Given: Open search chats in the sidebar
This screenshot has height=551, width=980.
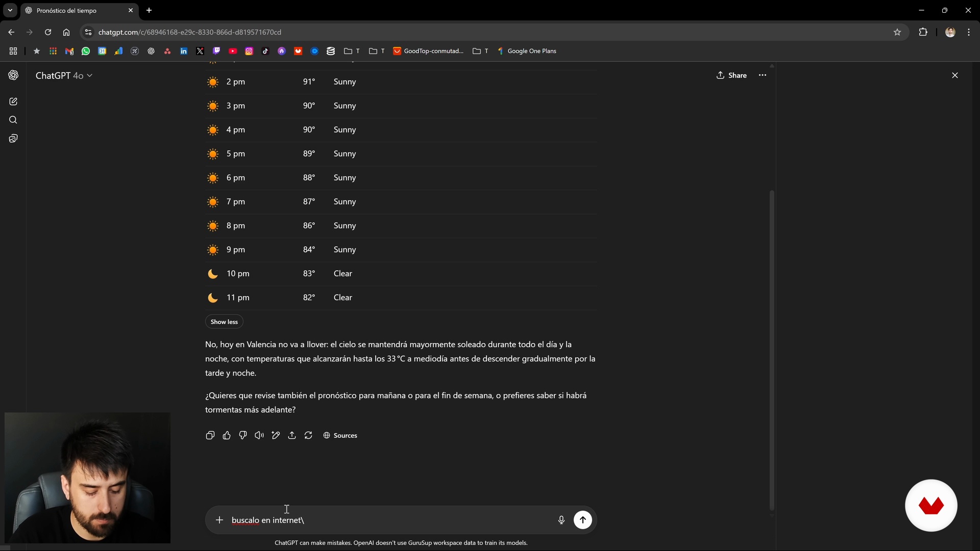Looking at the screenshot, I should click(13, 120).
